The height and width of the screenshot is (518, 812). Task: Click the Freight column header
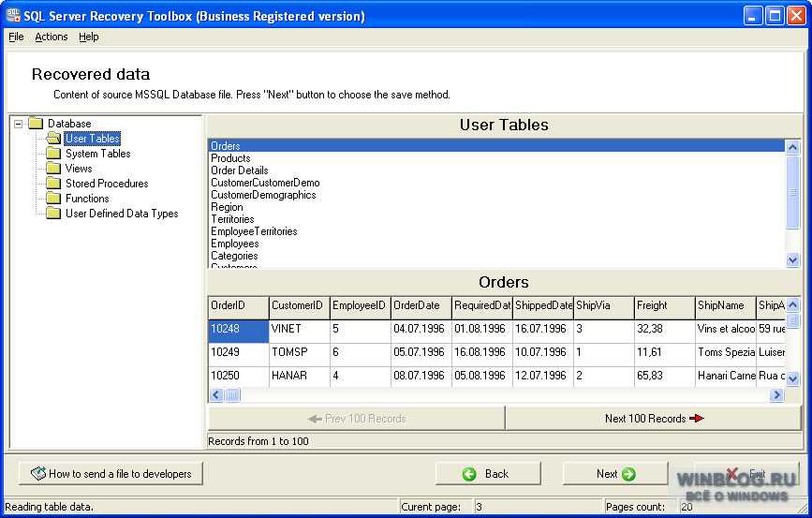664,307
